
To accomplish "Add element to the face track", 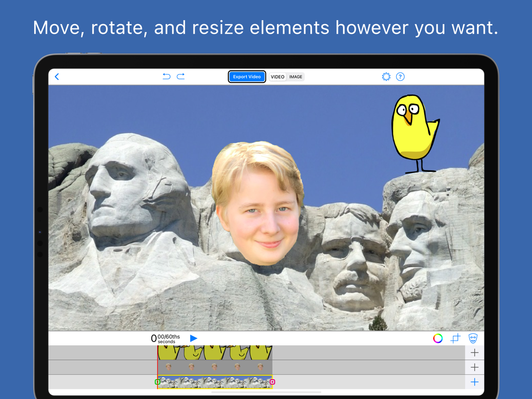I will [475, 368].
